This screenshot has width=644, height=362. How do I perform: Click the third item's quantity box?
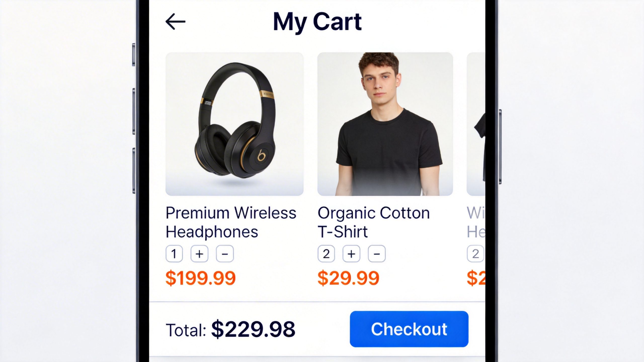point(476,254)
